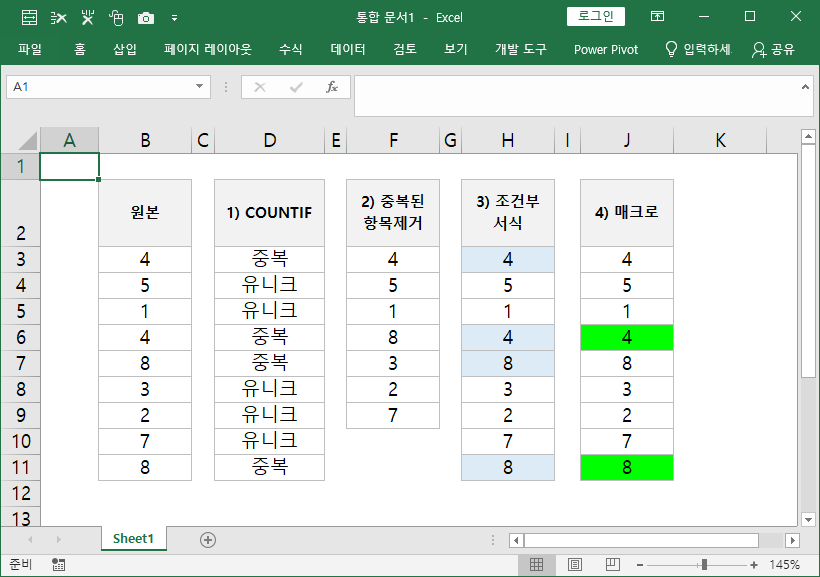Click the zoom in plus button
Viewport: 820px width, 577px height.
754,565
